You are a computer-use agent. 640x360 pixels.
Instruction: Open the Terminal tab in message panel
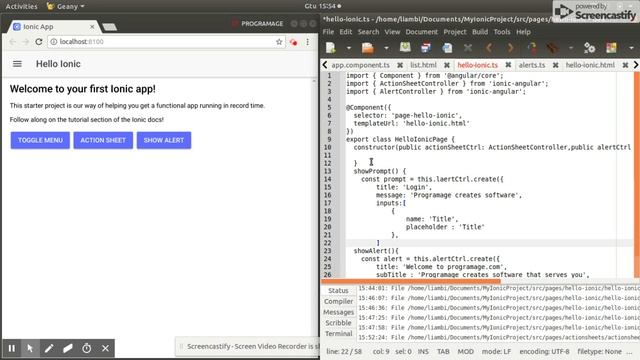338,333
